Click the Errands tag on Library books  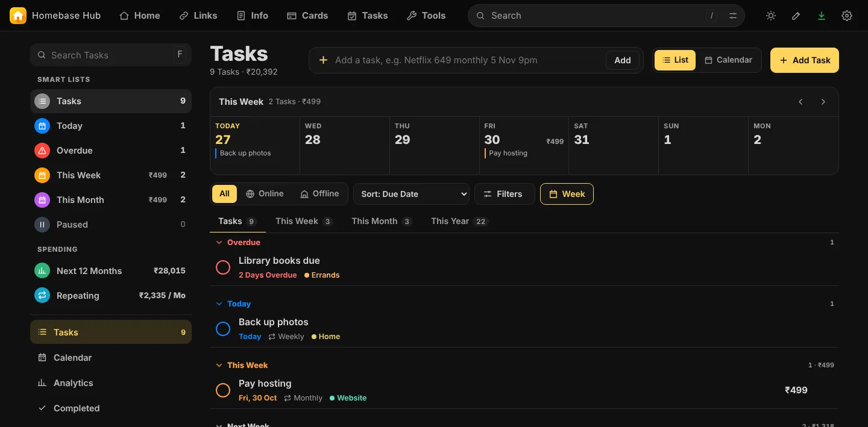pyautogui.click(x=322, y=275)
